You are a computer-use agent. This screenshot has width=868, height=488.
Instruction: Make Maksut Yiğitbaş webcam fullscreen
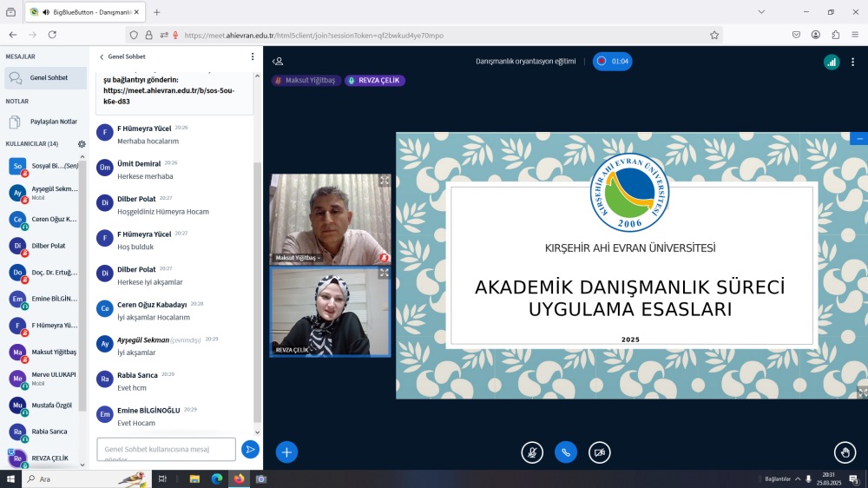385,181
